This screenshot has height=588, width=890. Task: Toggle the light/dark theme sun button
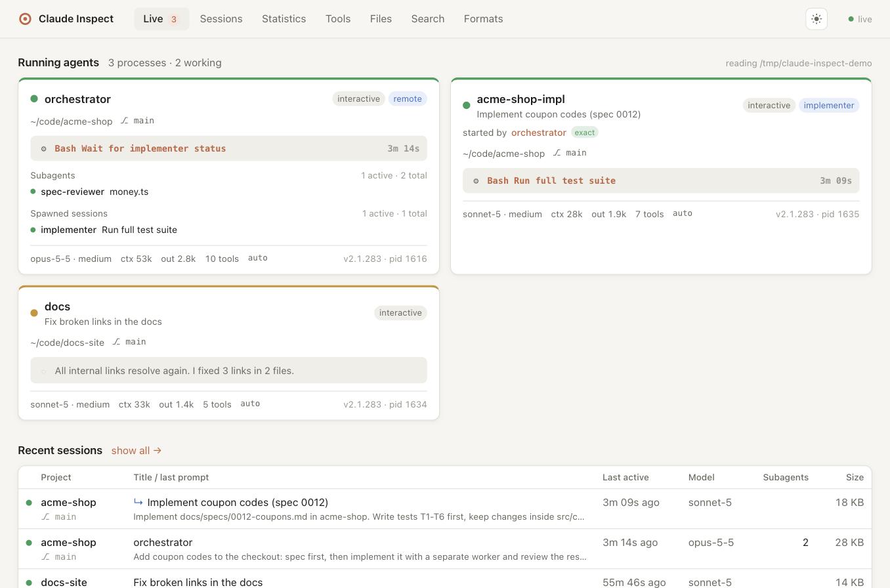(816, 19)
